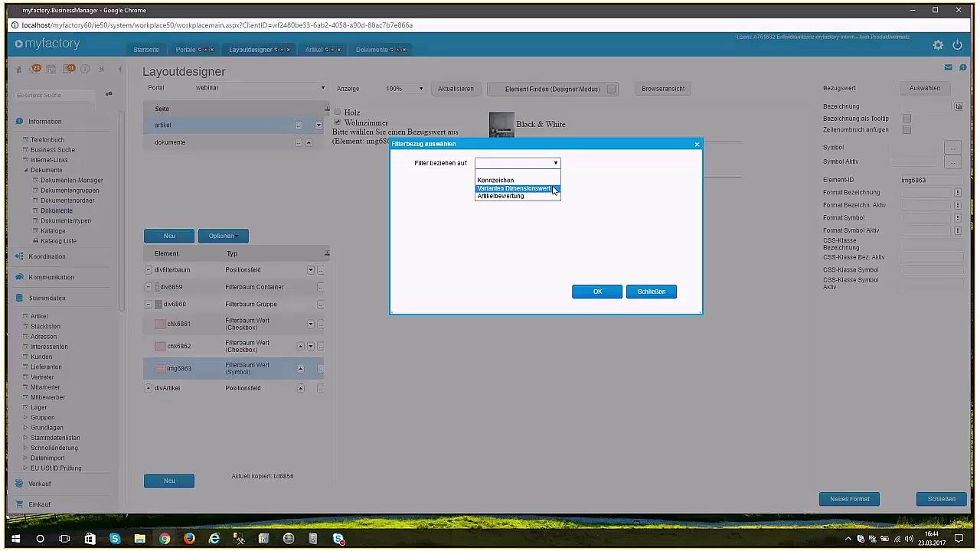The width and height of the screenshot is (980, 551).
Task: Move 'dokumente' page up with arrow
Action: (x=309, y=142)
